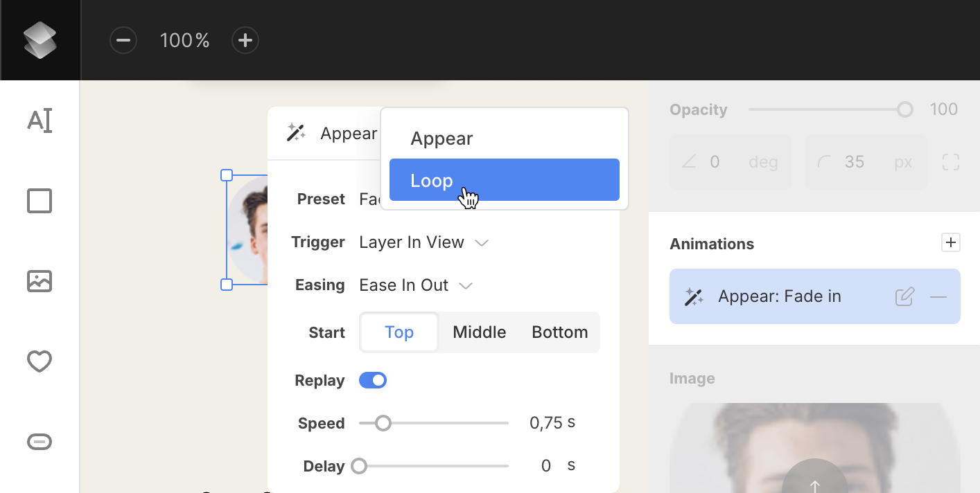Click the corner radius px input field
The height and width of the screenshot is (493, 980).
pos(866,162)
